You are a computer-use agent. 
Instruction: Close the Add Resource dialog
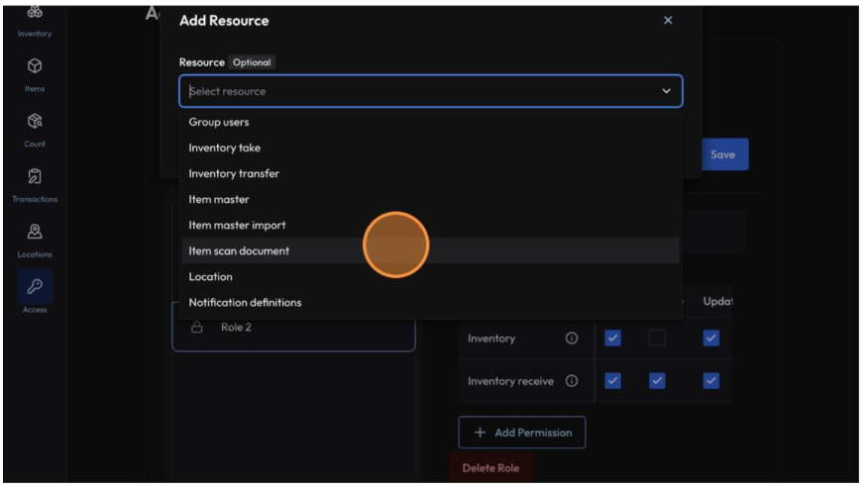click(x=668, y=20)
